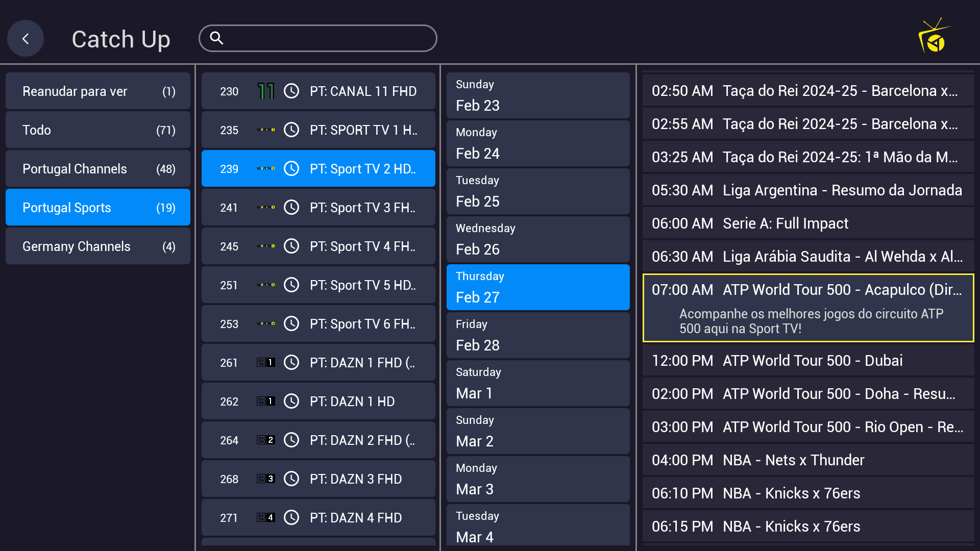The width and height of the screenshot is (980, 551).
Task: Choose channel 241 PT: Sport TV 3
Action: coord(318,208)
